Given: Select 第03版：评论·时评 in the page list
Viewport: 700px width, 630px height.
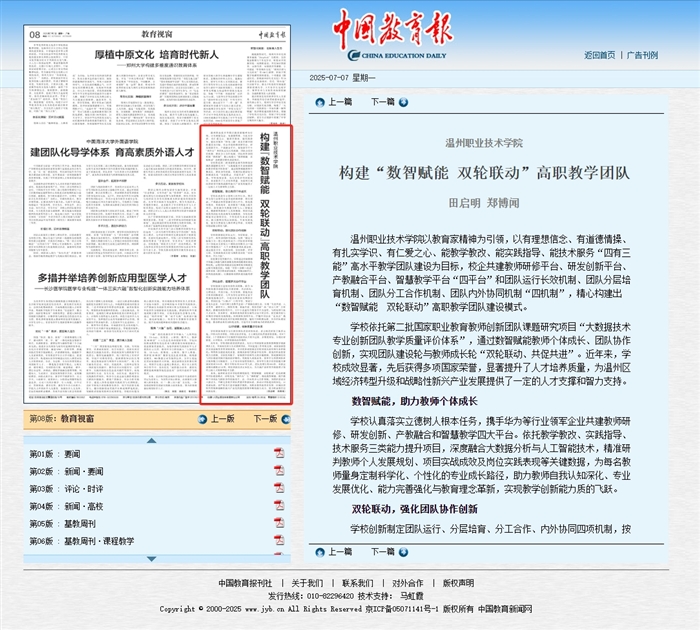Looking at the screenshot, I should tap(66, 489).
